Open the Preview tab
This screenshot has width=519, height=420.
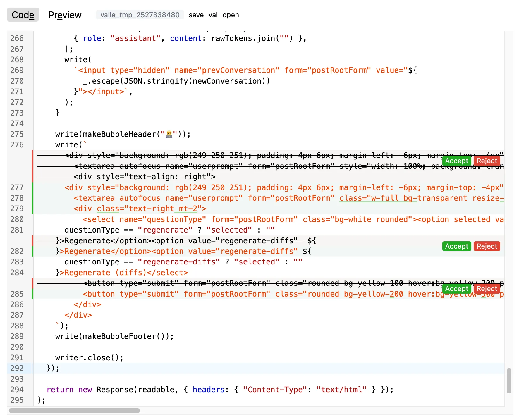65,15
